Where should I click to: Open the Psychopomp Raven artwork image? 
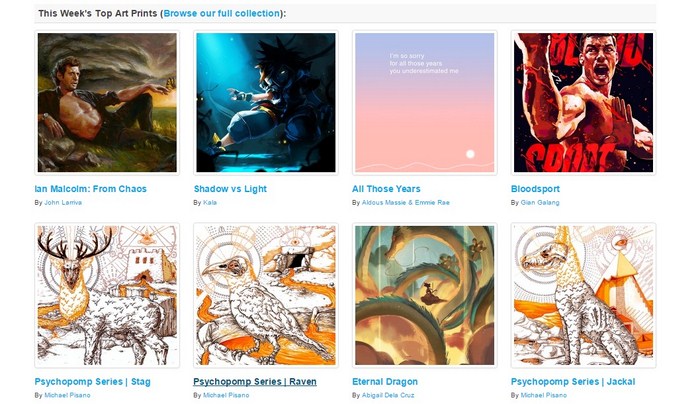tap(266, 295)
